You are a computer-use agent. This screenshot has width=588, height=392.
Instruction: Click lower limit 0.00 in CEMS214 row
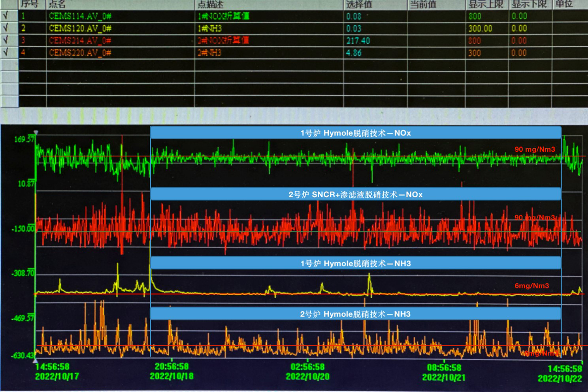(519, 40)
